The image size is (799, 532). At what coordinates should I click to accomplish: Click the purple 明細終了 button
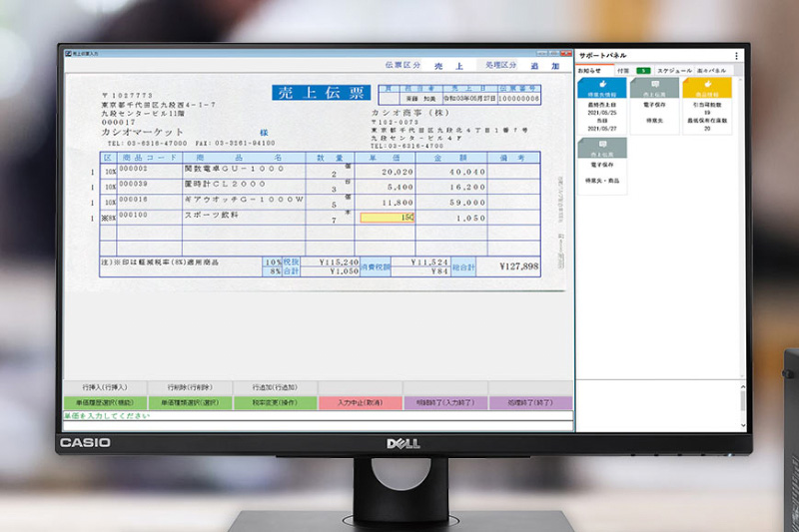pyautogui.click(x=445, y=402)
